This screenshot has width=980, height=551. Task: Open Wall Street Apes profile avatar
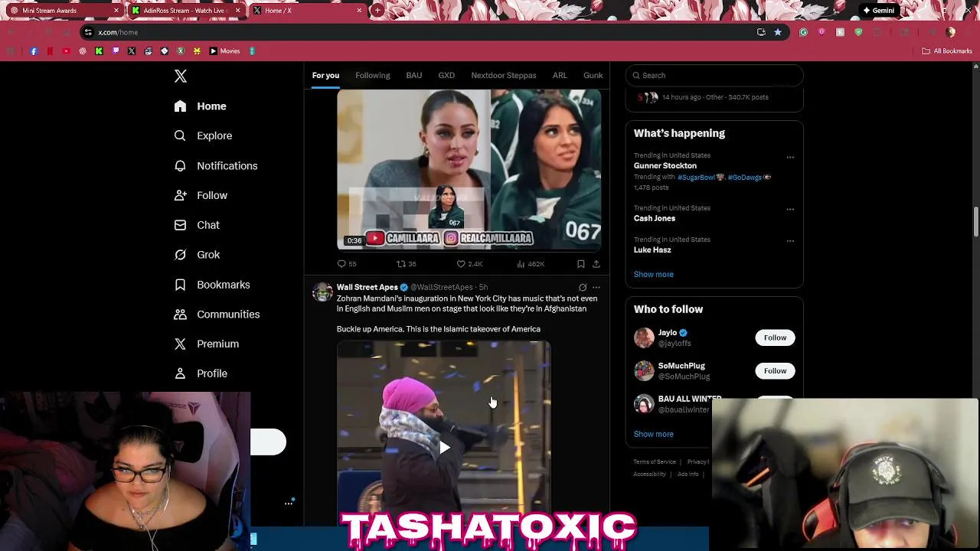322,292
